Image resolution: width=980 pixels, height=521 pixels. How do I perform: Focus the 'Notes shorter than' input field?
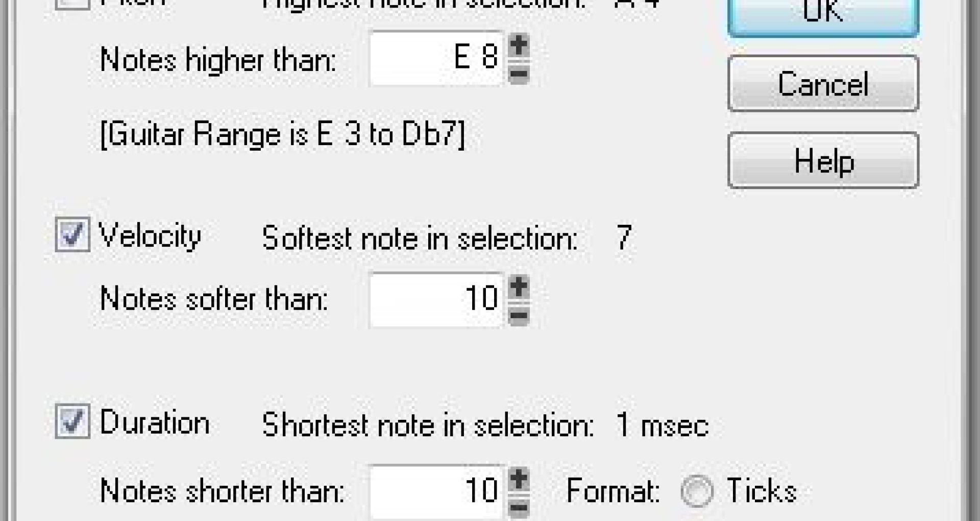436,492
